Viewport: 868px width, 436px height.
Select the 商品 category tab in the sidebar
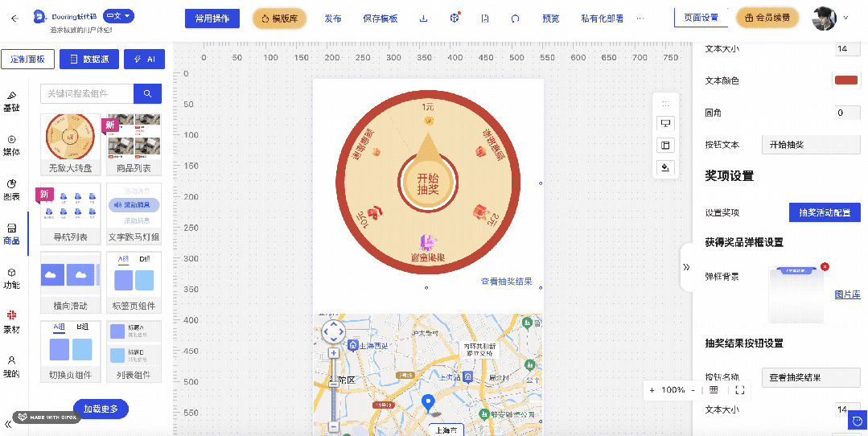[11, 235]
